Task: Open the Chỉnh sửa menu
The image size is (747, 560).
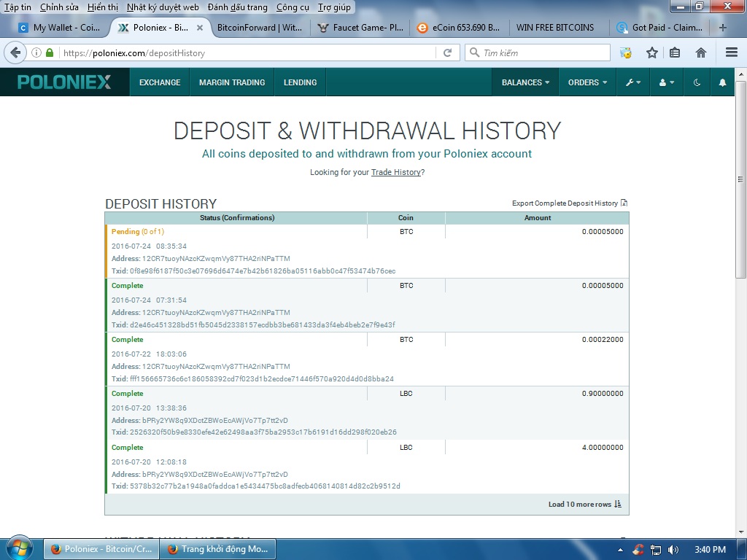Action: [x=59, y=7]
